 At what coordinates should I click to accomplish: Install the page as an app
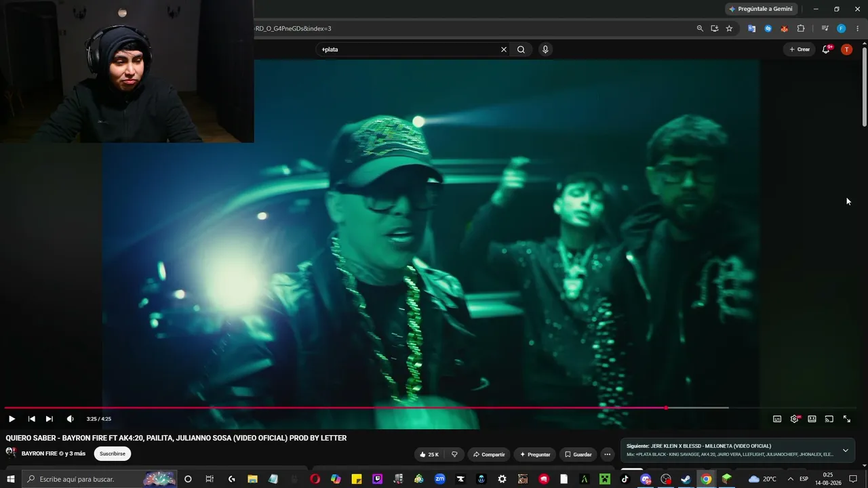[x=714, y=28]
